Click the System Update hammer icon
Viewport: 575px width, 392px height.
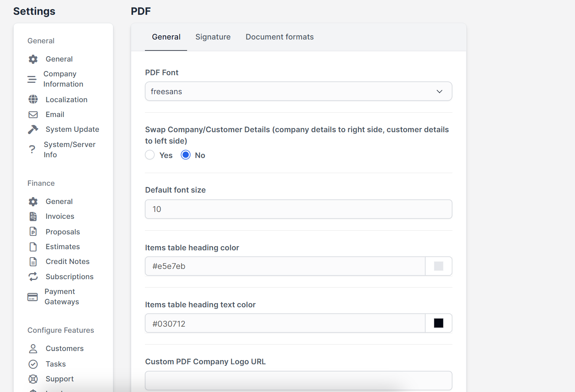click(x=33, y=130)
